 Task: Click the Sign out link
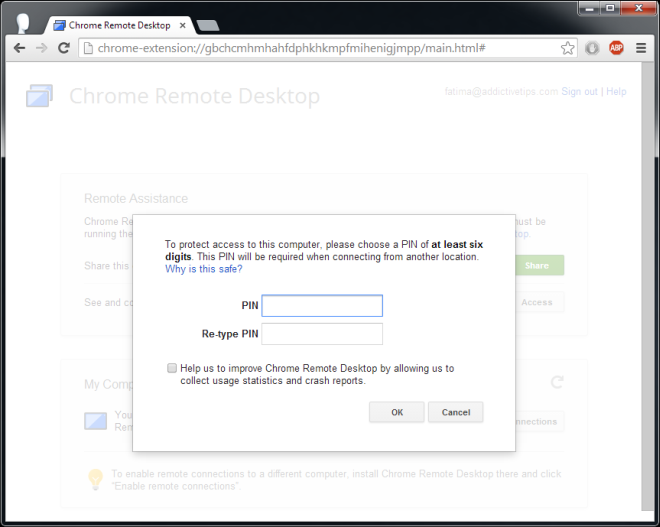pyautogui.click(x=579, y=92)
